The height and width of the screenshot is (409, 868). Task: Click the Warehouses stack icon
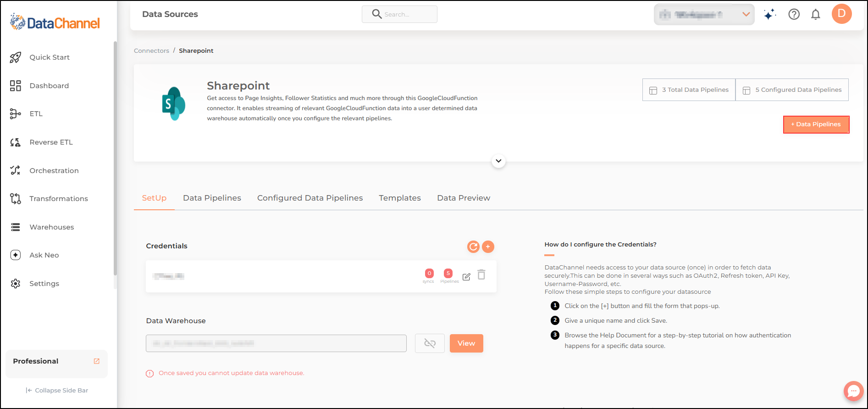point(16,227)
